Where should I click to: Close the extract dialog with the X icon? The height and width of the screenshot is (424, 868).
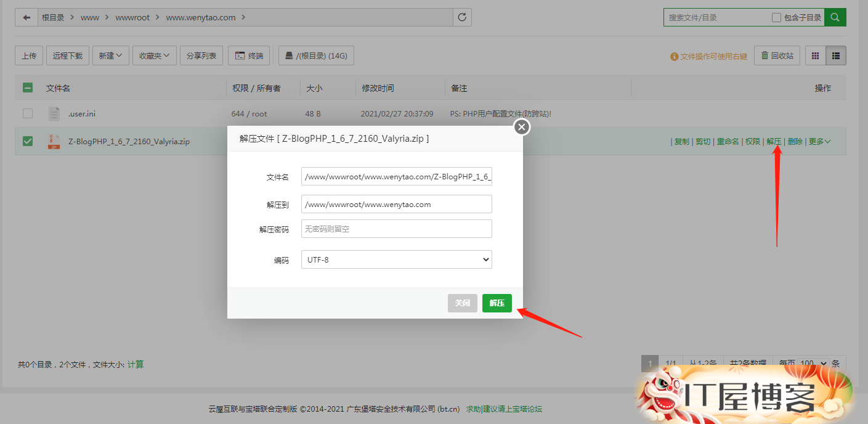coord(522,127)
